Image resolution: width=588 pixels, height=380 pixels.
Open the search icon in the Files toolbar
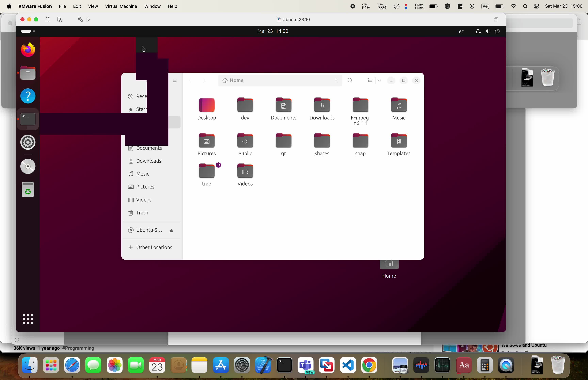tap(350, 80)
